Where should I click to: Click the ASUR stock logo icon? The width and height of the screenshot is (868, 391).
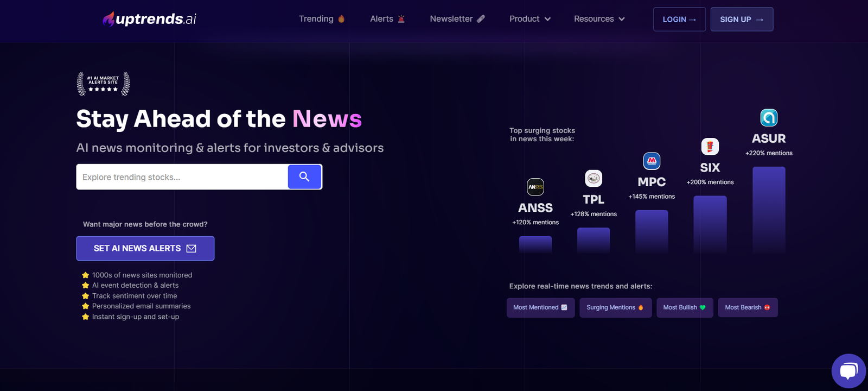[769, 117]
